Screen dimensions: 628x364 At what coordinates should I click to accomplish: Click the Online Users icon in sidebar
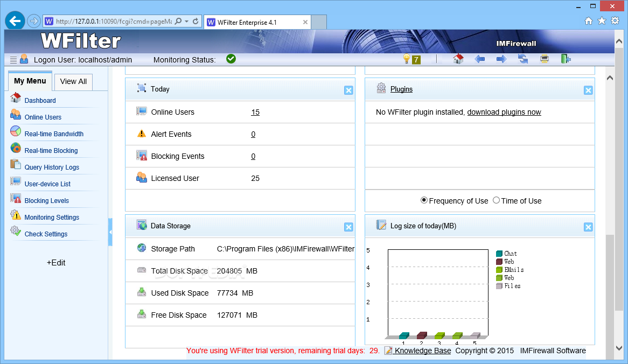tap(16, 114)
